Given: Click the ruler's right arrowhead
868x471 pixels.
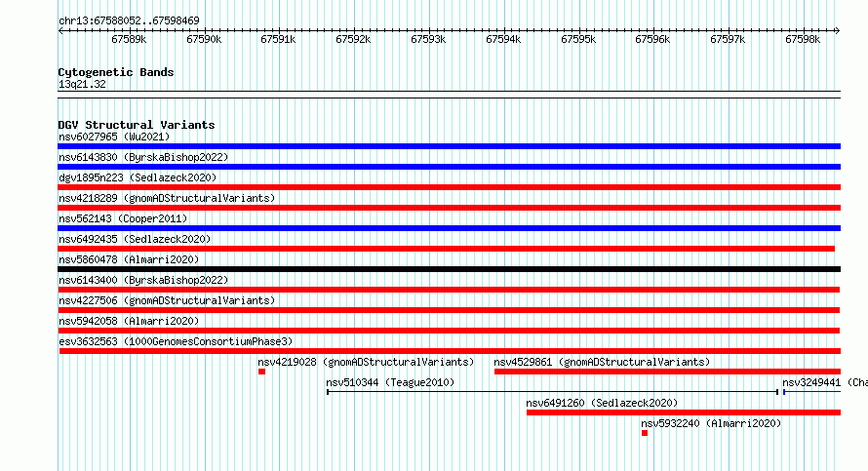Looking at the screenshot, I should tap(838, 31).
